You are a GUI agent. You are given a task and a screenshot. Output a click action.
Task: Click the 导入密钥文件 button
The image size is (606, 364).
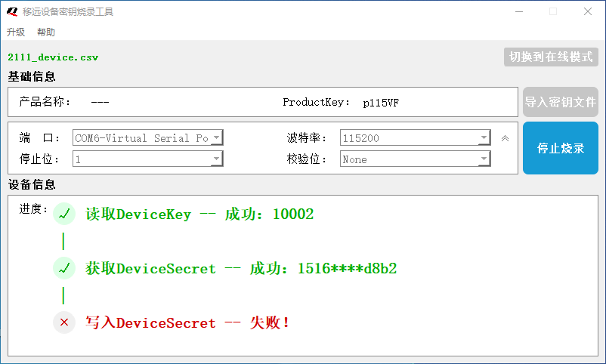(x=561, y=102)
